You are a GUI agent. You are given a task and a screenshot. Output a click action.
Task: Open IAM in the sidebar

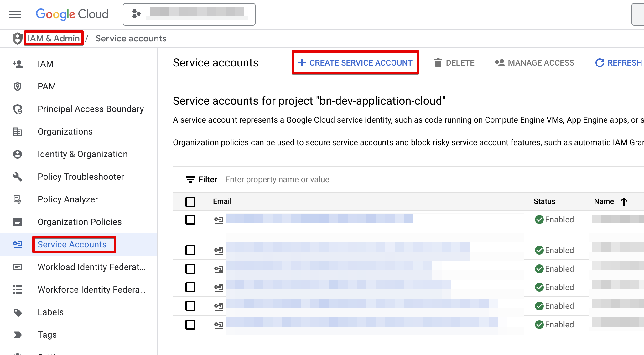(x=45, y=64)
